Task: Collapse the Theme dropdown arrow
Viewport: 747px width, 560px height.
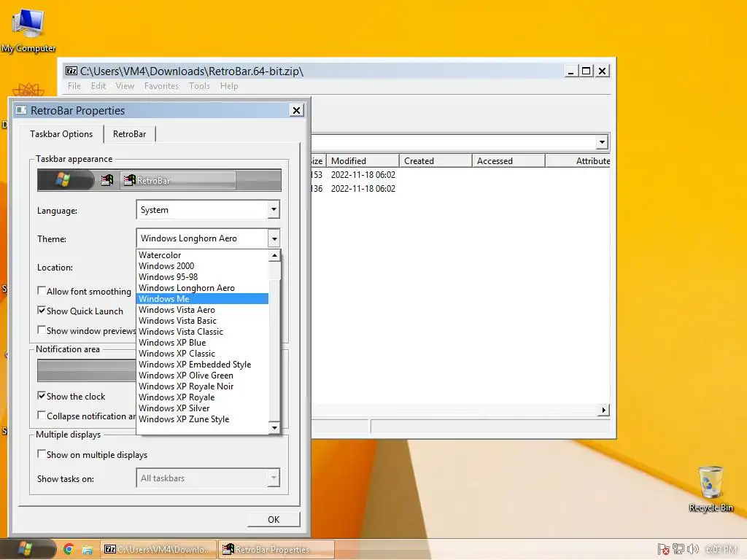Action: point(274,238)
